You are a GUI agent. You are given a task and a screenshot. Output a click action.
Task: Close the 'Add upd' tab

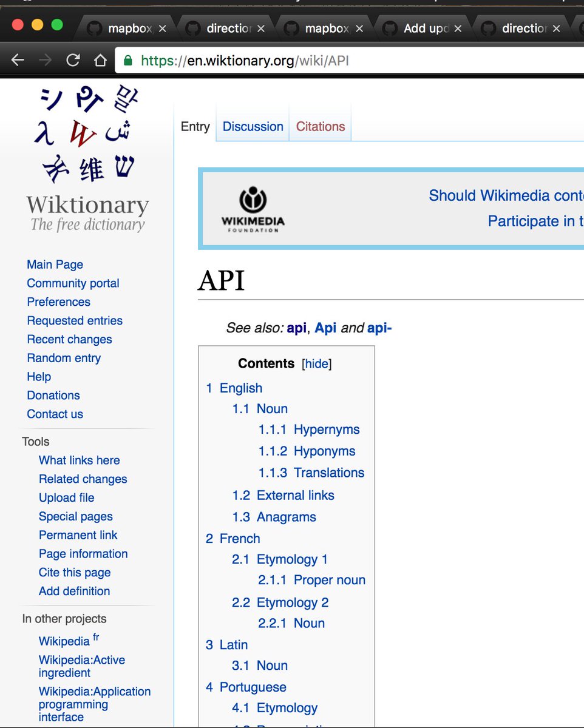pyautogui.click(x=458, y=29)
